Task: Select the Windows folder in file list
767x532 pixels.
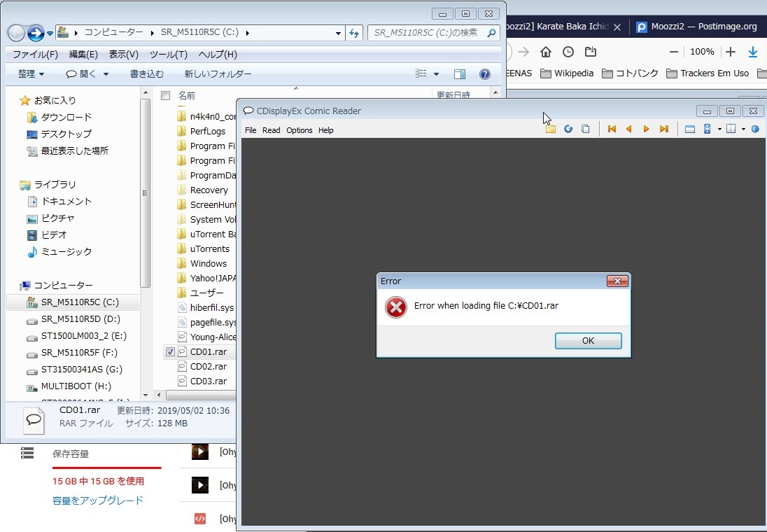Action: point(209,264)
